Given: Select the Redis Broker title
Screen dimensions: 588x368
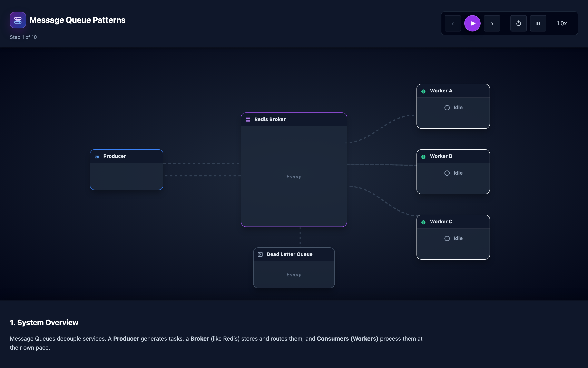Looking at the screenshot, I should tap(270, 119).
